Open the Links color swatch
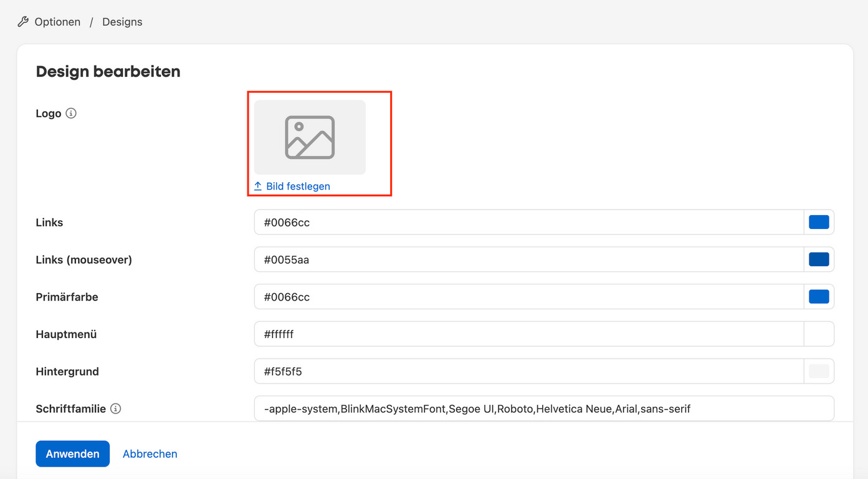 pyautogui.click(x=819, y=222)
